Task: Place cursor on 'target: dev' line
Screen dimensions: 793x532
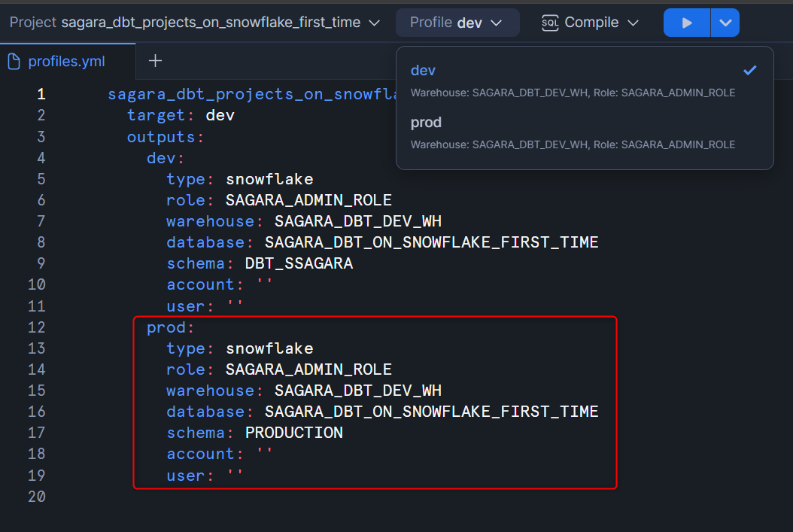Action: click(181, 115)
